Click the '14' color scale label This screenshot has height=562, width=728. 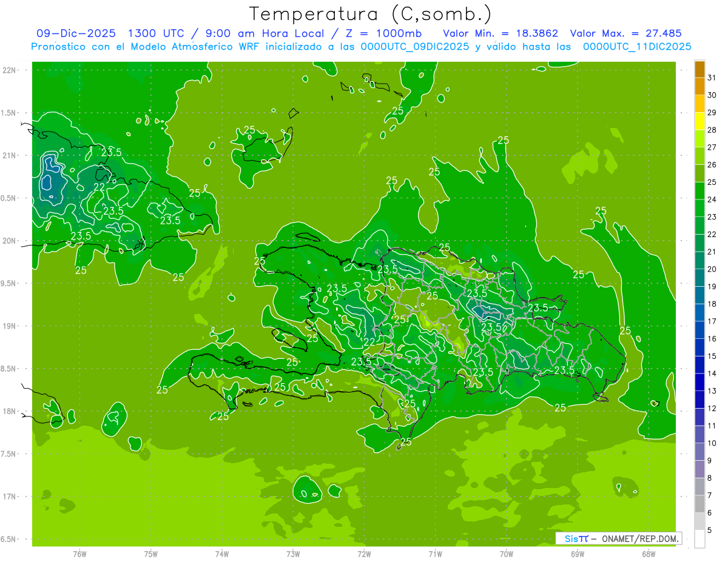coord(712,373)
